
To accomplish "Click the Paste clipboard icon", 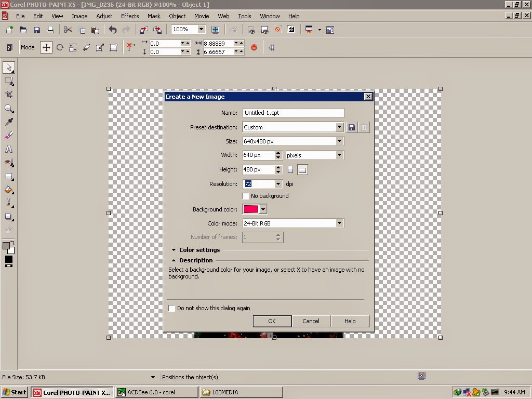I will tap(95, 30).
